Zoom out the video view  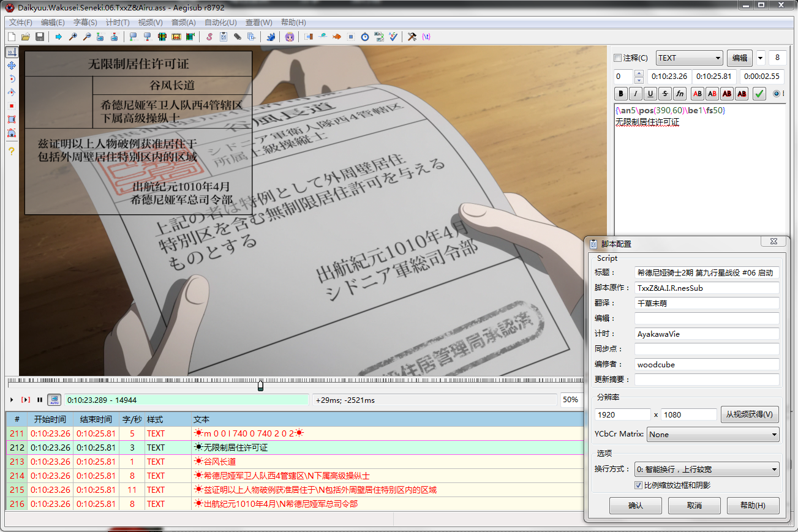(87, 37)
